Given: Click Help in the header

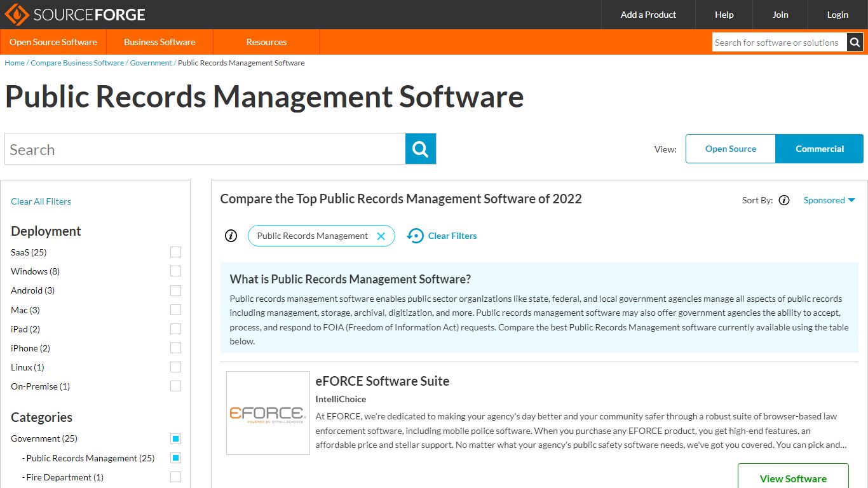Looking at the screenshot, I should pos(724,15).
